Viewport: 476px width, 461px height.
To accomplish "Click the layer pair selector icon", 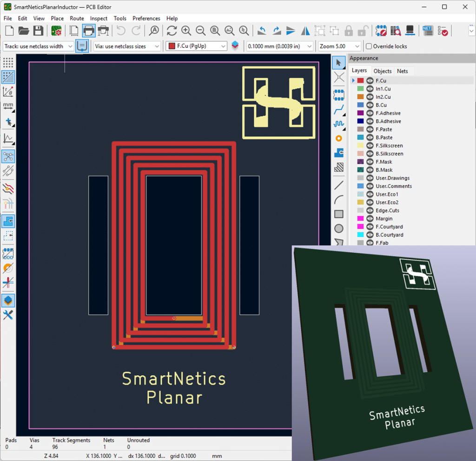I will pyautogui.click(x=235, y=46).
